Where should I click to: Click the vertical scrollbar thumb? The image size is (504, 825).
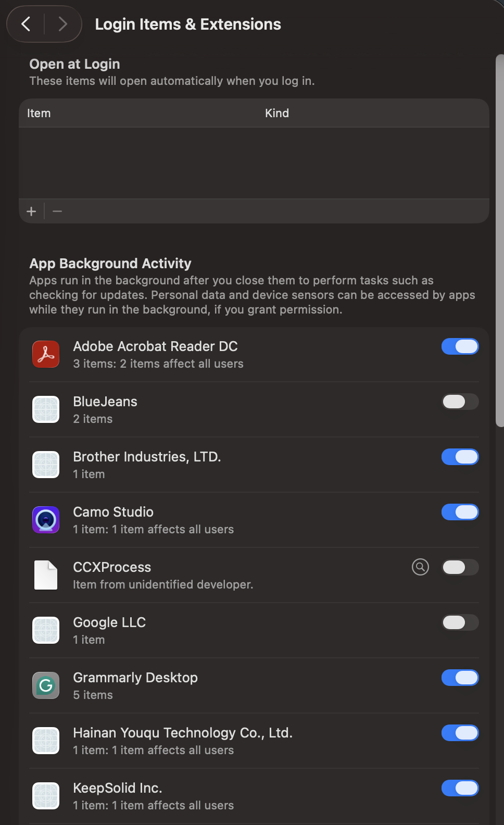(x=500, y=241)
